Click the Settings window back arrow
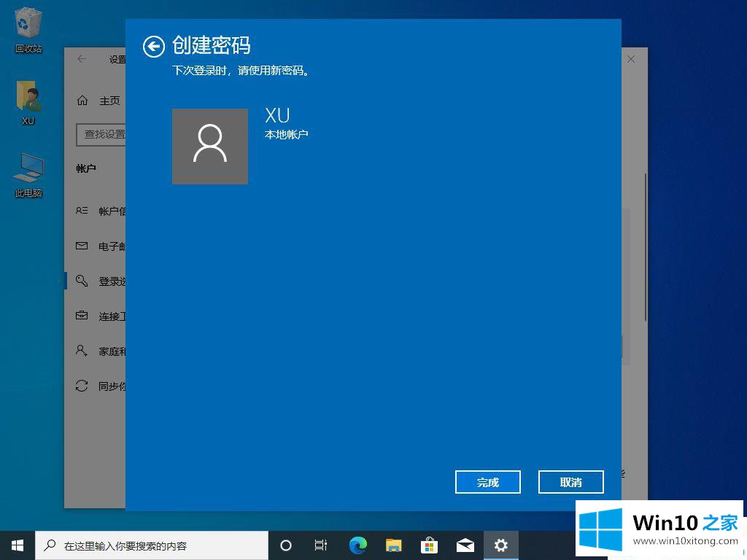Screen dimensions: 747x560 (x=82, y=59)
